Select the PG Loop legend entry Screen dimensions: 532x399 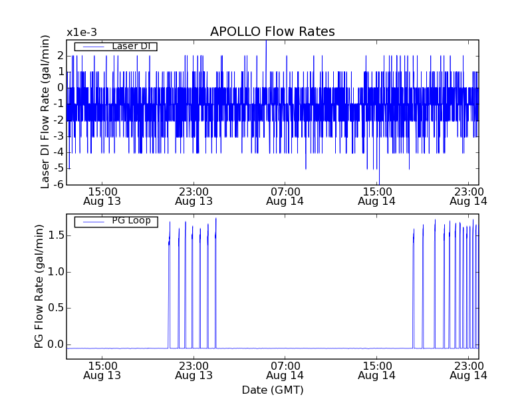point(131,221)
